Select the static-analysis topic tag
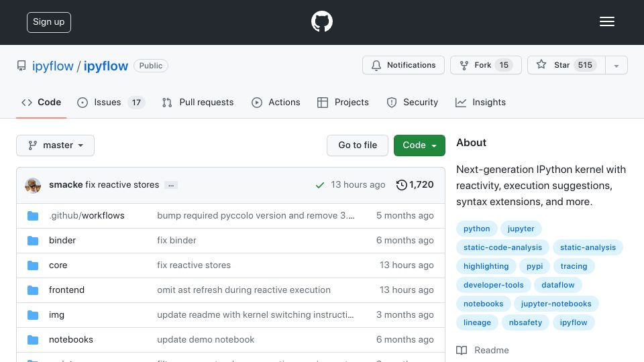Screen dimensions: 644x362 pyautogui.click(x=588, y=247)
